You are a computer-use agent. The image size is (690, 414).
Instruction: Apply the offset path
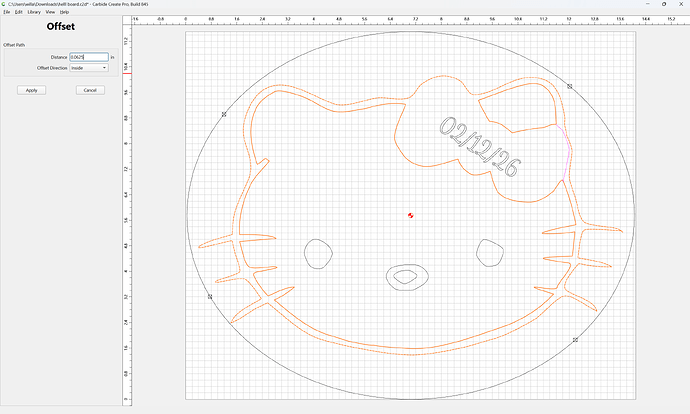pos(31,90)
